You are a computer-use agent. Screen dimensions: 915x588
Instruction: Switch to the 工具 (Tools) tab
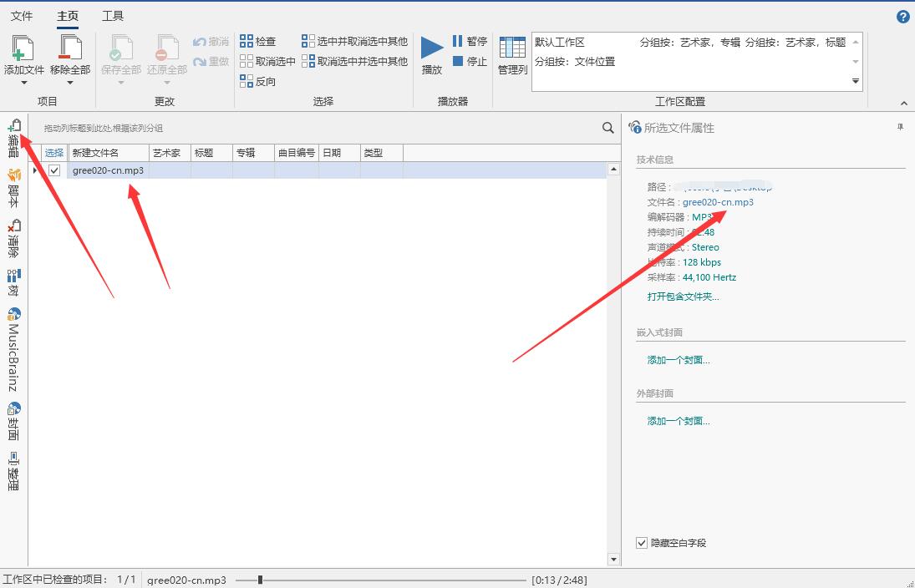pyautogui.click(x=113, y=16)
